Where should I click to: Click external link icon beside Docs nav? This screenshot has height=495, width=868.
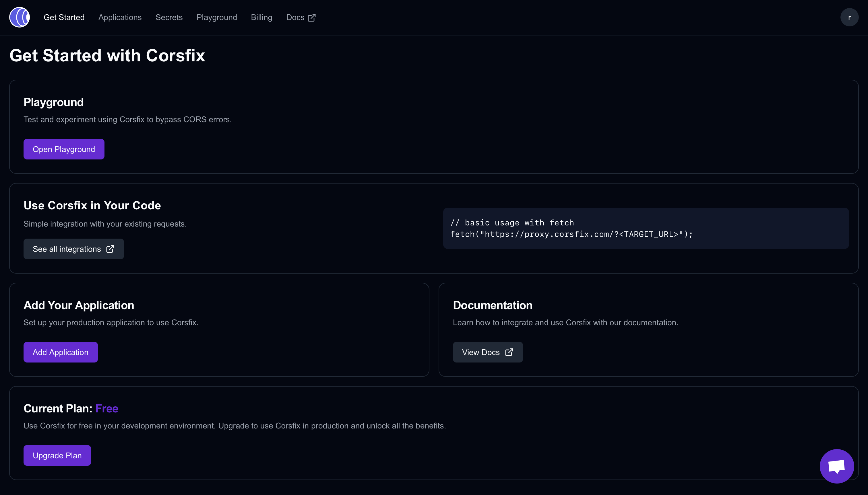pos(312,18)
